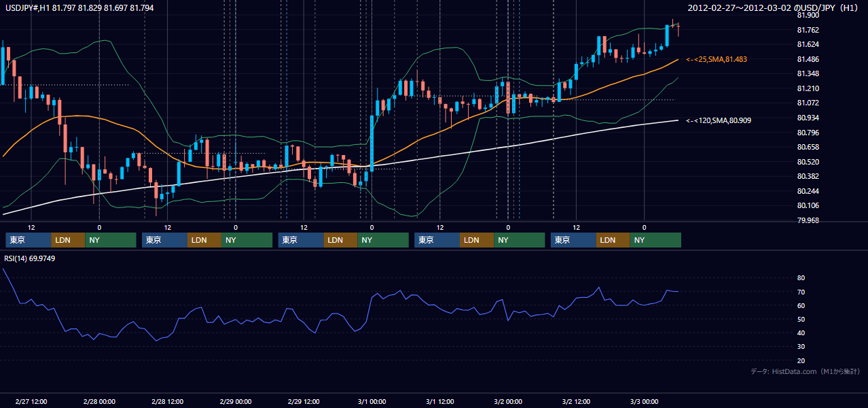Click the 81.348 price axis label
The height and width of the screenshot is (408, 868).
click(x=808, y=73)
